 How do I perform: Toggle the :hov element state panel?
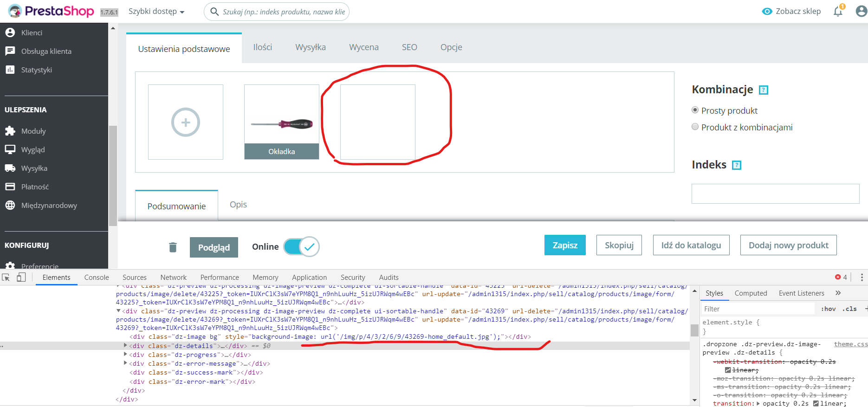pyautogui.click(x=829, y=309)
